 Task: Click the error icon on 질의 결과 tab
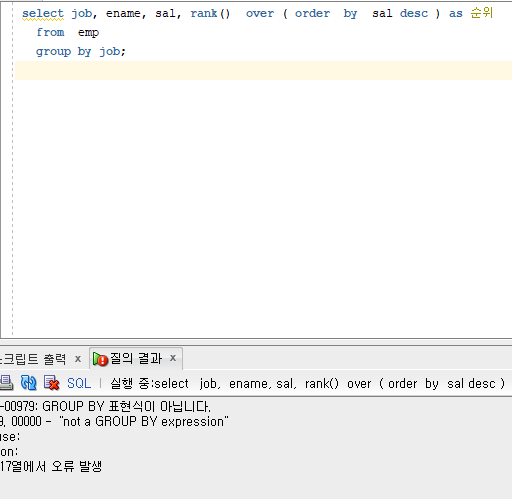click(100, 359)
